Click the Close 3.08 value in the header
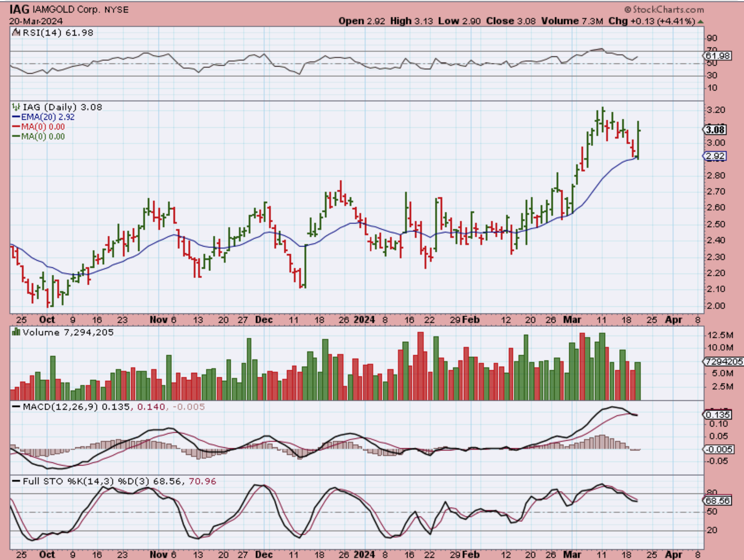This screenshot has width=744, height=560. pyautogui.click(x=511, y=21)
